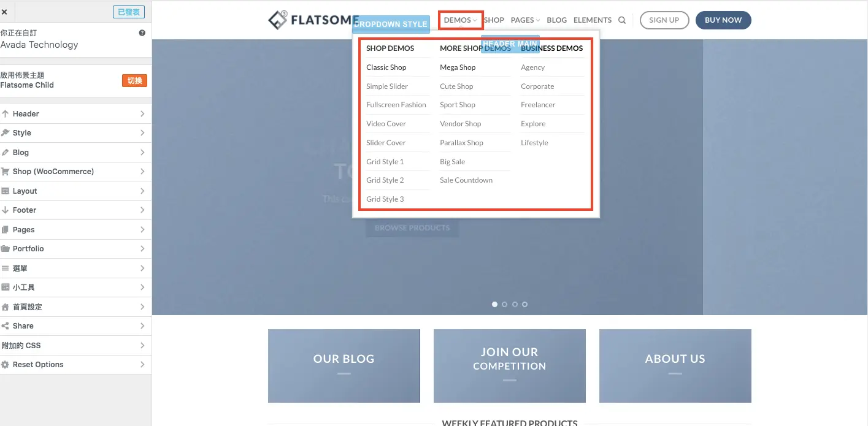Select the fourth slider dot

pos(524,304)
